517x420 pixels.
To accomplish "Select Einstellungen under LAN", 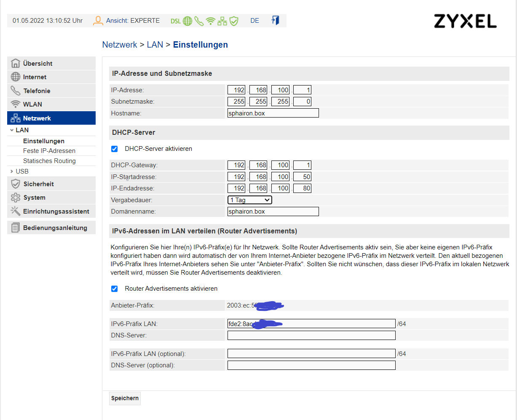I will click(44, 141).
